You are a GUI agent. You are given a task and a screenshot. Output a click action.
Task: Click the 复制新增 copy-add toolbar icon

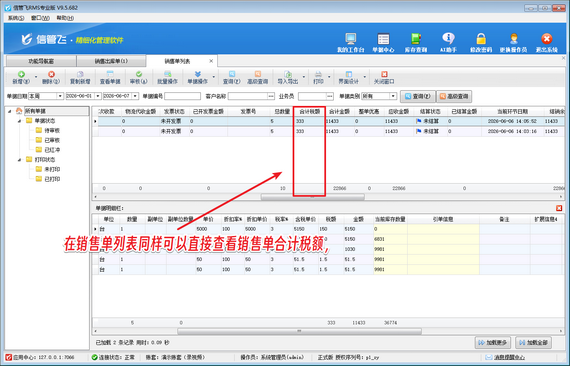click(80, 75)
